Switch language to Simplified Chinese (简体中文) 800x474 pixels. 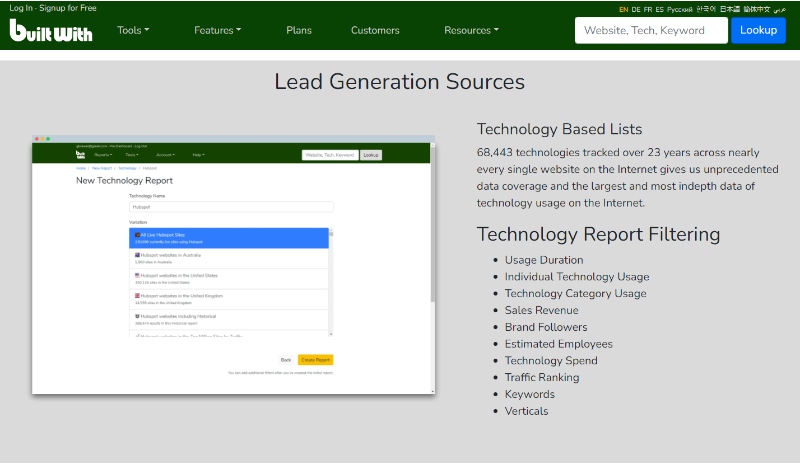pyautogui.click(x=757, y=9)
